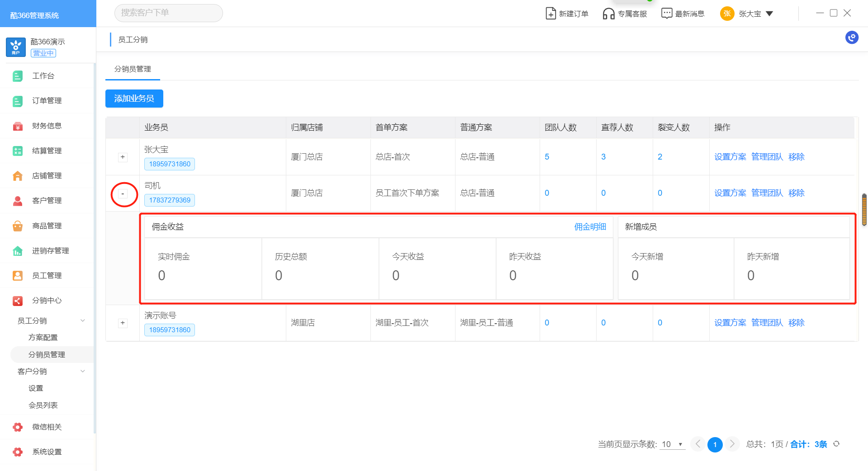Collapse the 司机 row details
This screenshot has height=471, width=868.
[123, 193]
